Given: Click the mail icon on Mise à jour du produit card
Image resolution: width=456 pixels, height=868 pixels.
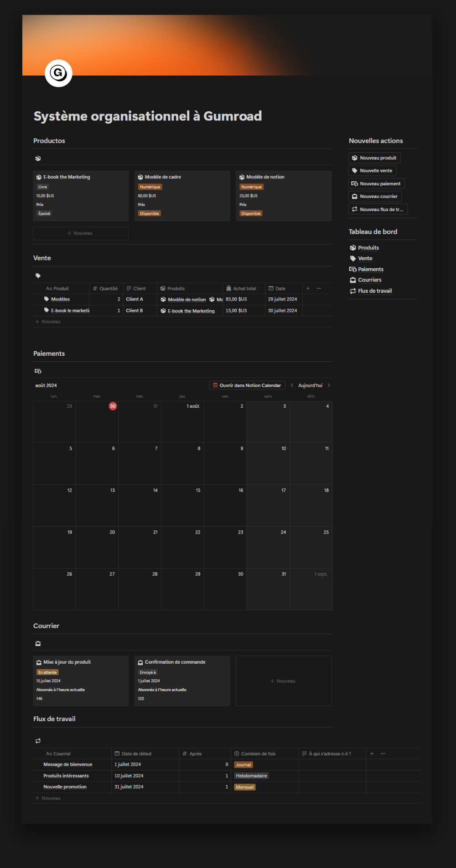Looking at the screenshot, I should [x=39, y=662].
